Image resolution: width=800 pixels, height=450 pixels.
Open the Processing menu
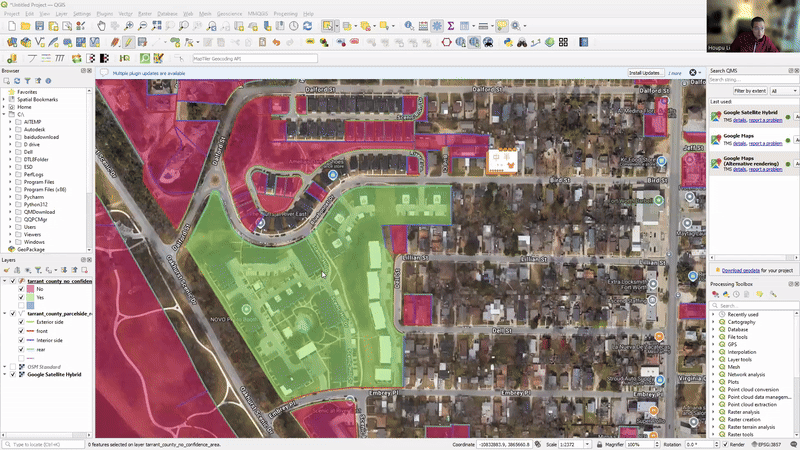285,13
